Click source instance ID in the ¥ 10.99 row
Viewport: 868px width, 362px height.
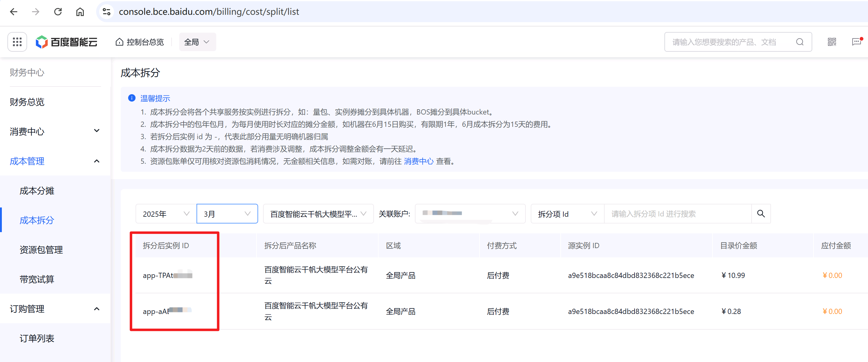[x=631, y=275]
